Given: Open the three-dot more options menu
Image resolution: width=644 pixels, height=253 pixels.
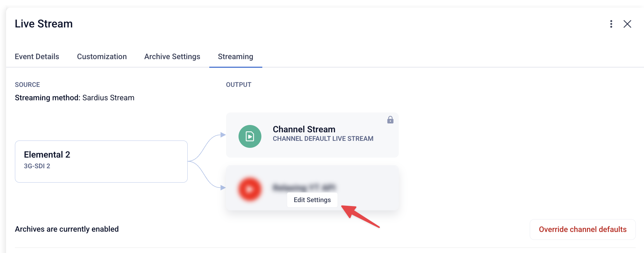Looking at the screenshot, I should [611, 24].
